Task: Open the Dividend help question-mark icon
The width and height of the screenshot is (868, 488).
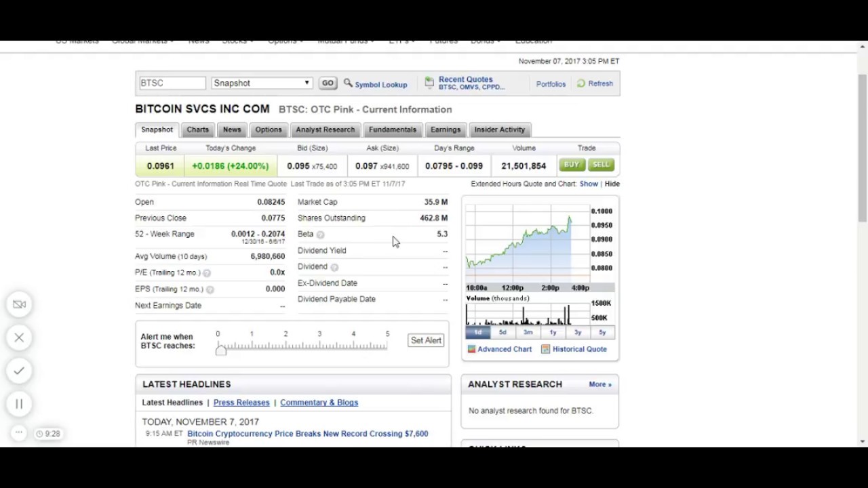Action: (x=334, y=267)
